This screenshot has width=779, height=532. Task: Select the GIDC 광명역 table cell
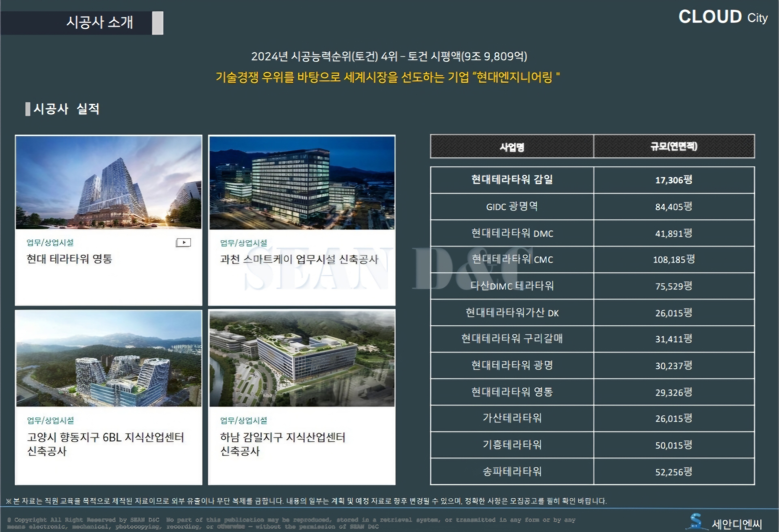[512, 207]
